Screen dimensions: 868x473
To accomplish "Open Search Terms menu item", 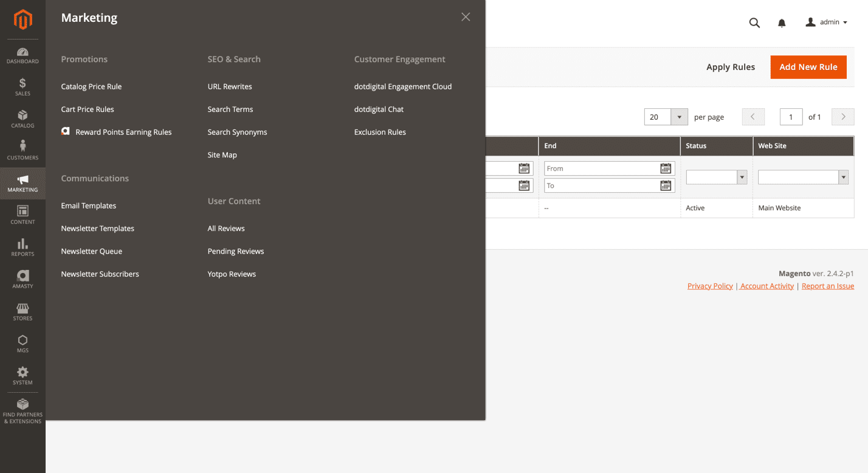I will click(230, 109).
